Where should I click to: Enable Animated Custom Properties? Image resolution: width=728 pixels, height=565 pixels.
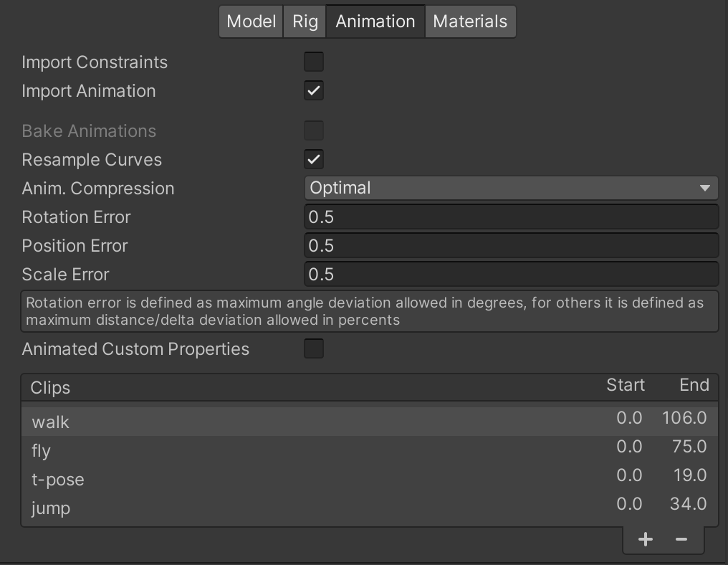coord(314,348)
